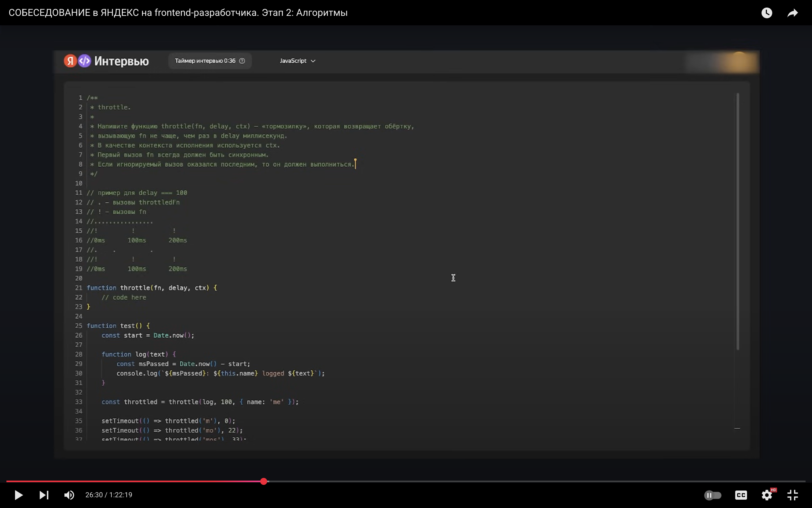Screen dimensions: 812x508
Task: Click unplayed part of progress bar
Action: pyautogui.click(x=537, y=481)
